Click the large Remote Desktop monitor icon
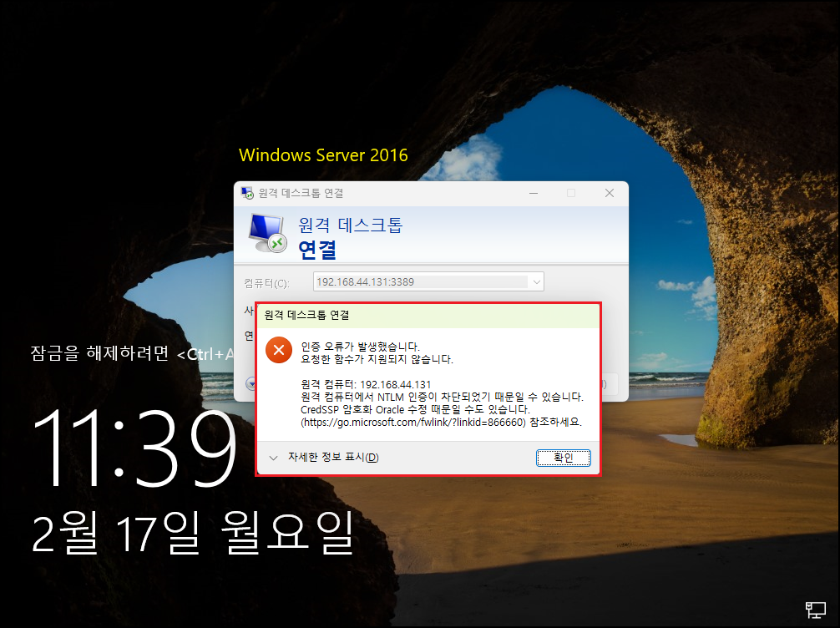 (267, 233)
